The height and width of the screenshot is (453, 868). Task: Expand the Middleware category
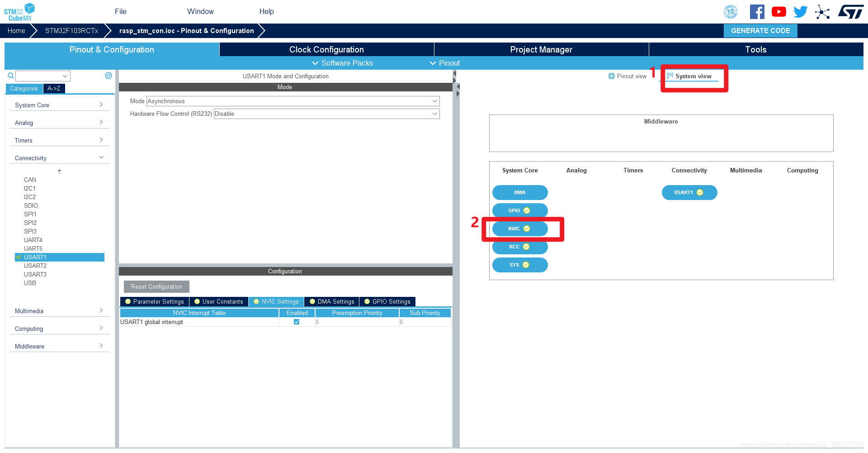click(x=59, y=346)
